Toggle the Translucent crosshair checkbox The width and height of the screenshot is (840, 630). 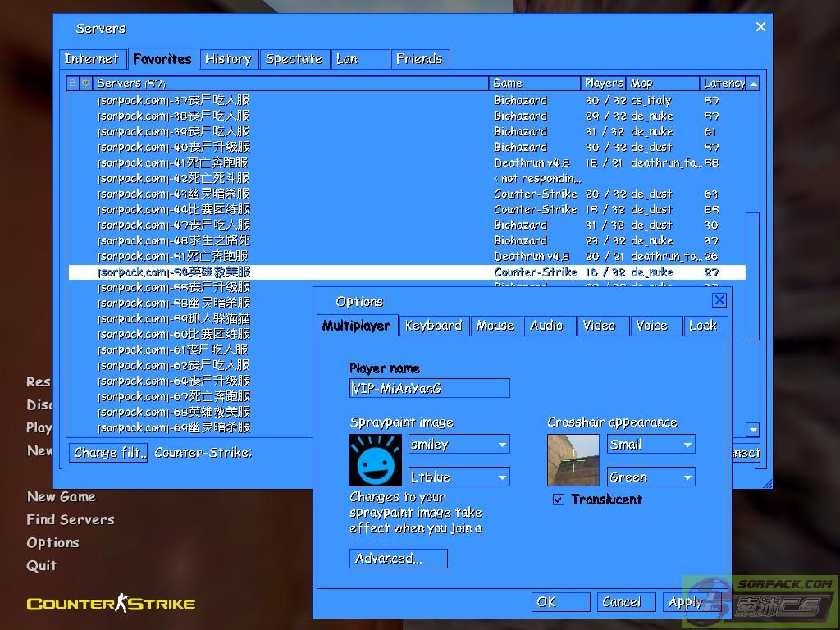558,500
